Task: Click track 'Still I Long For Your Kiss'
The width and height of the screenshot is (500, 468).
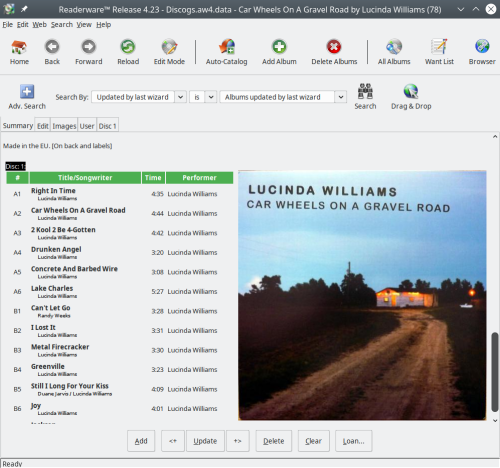Action: pos(70,386)
